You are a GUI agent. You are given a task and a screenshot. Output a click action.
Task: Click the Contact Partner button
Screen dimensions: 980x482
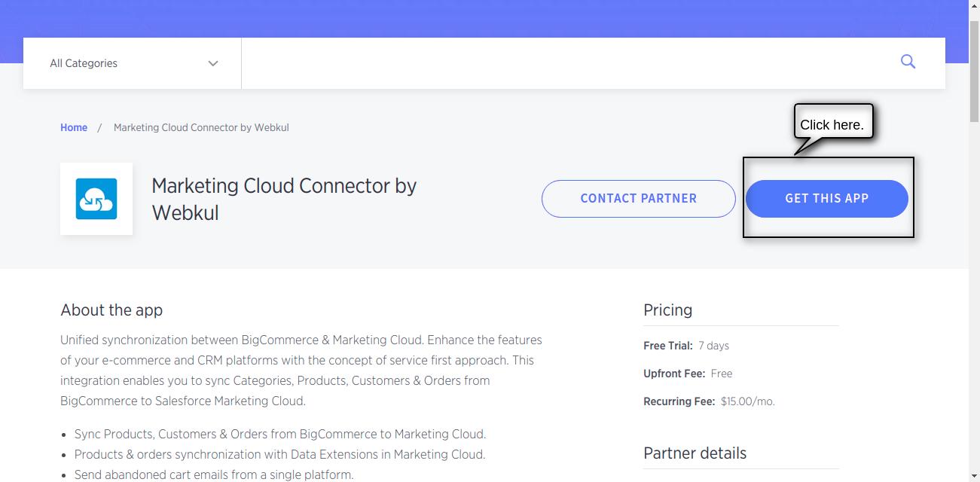tap(639, 199)
